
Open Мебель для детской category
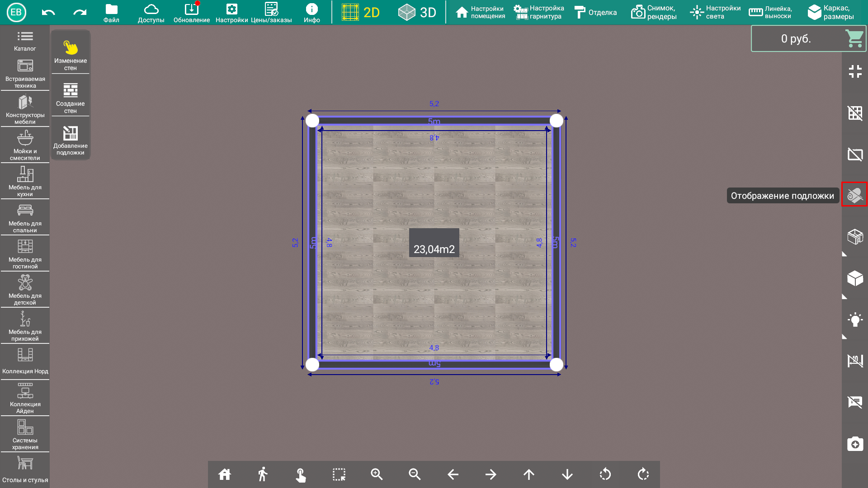pos(25,290)
